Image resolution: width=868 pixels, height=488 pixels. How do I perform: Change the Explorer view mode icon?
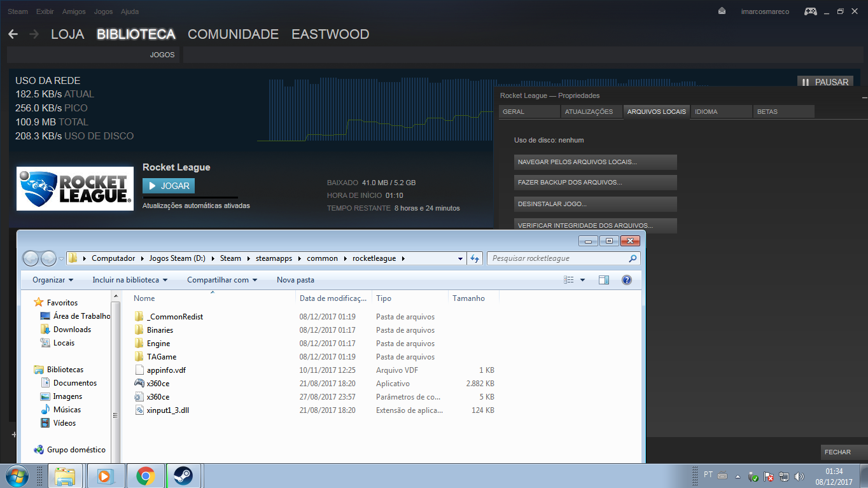coord(569,280)
